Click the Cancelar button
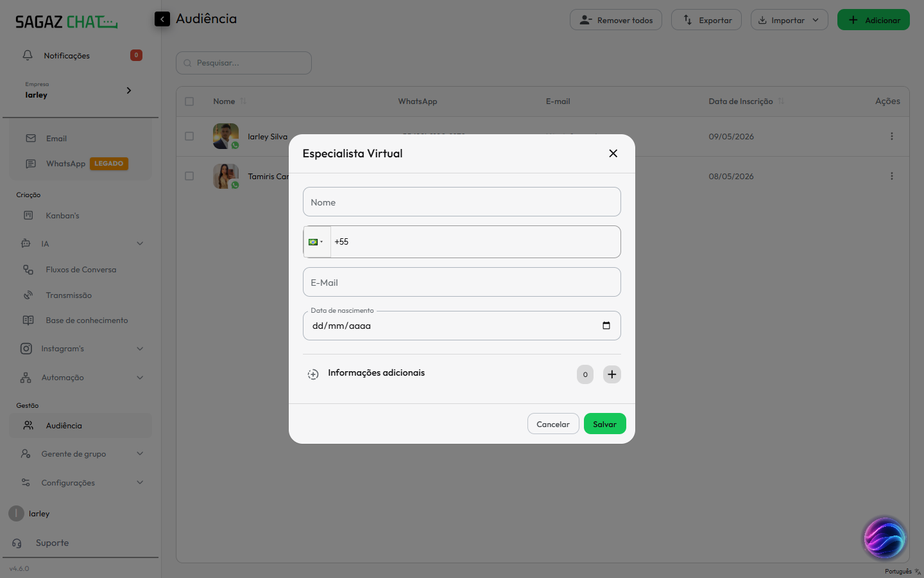Screen dimensions: 924x578 (553, 424)
